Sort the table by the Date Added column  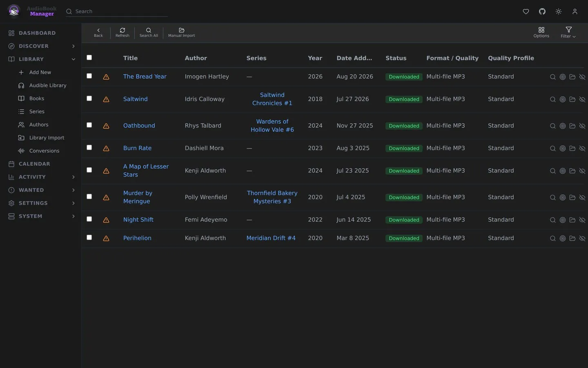click(x=354, y=58)
